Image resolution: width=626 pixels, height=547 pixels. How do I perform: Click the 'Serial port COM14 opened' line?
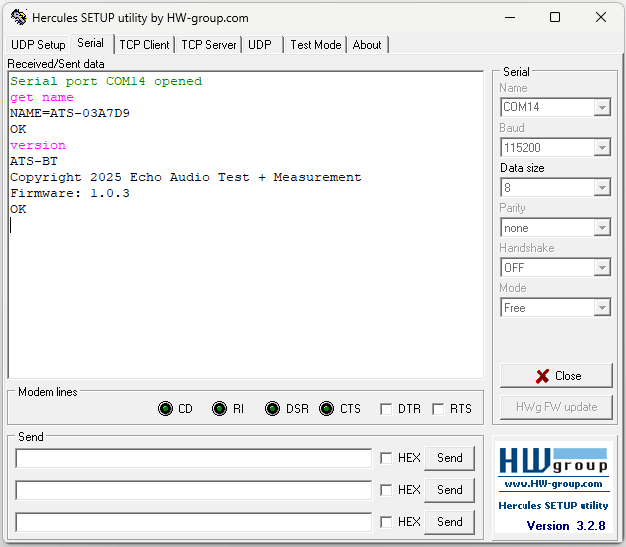106,81
